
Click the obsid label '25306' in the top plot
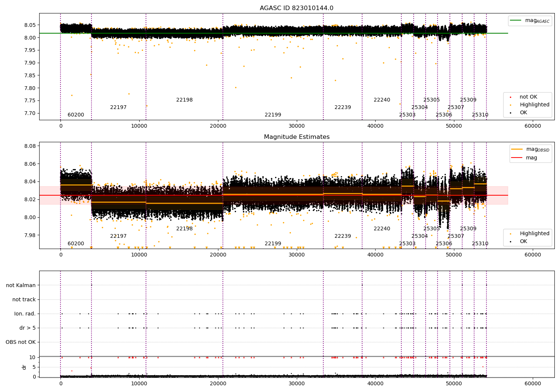[444, 115]
